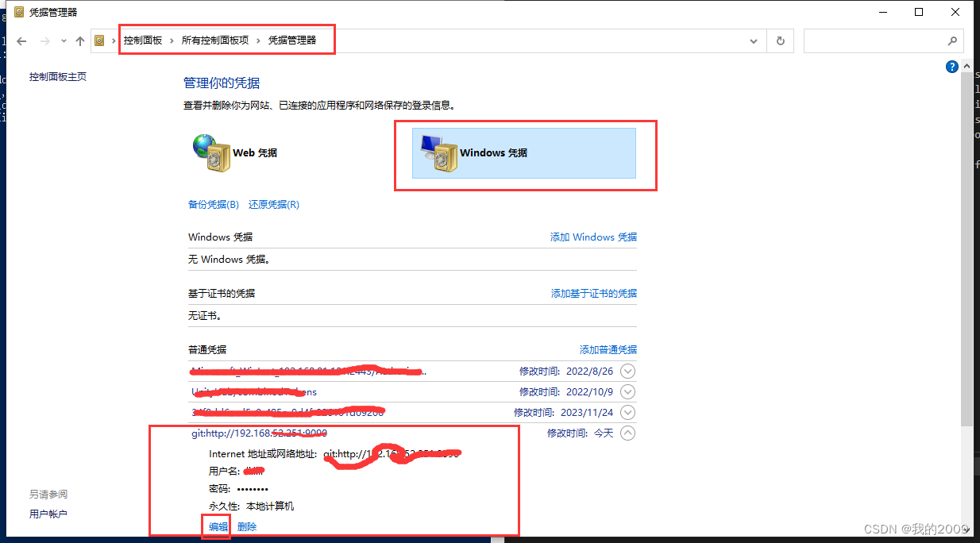Click 备份凭据(B) link
Viewport: 980px width, 543px height.
point(214,205)
